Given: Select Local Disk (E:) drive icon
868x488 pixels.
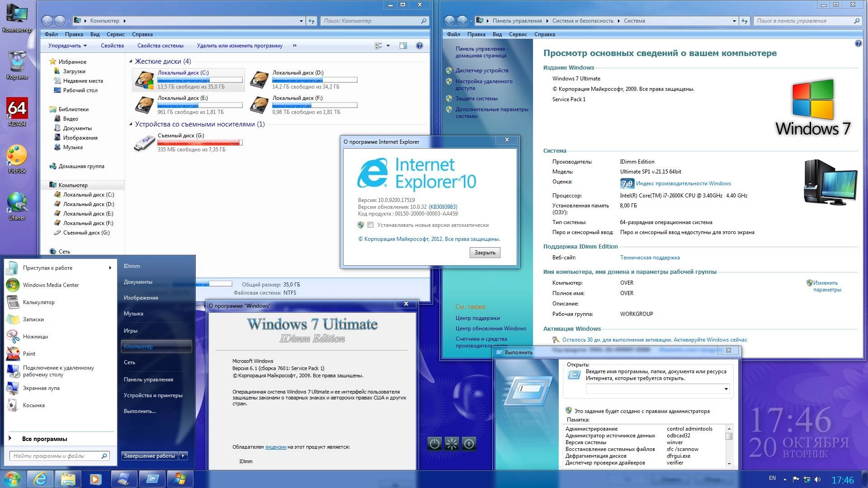Looking at the screenshot, I should coord(144,105).
